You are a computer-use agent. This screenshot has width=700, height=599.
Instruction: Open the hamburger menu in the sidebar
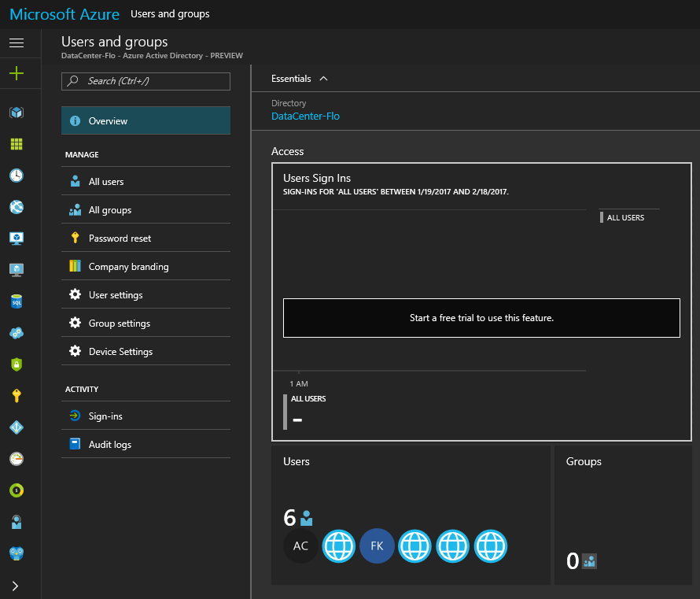pos(17,43)
